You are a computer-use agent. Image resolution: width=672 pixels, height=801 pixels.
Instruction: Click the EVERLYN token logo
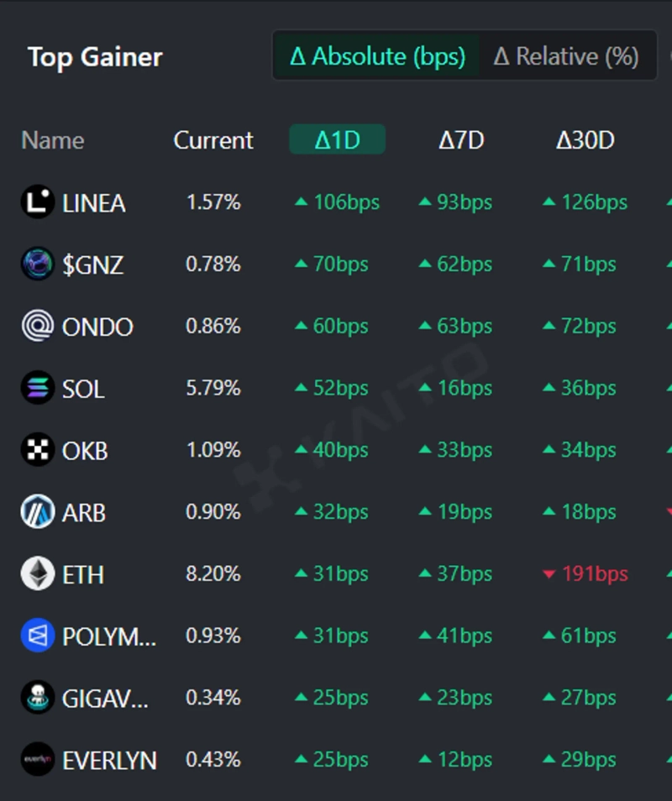38,760
